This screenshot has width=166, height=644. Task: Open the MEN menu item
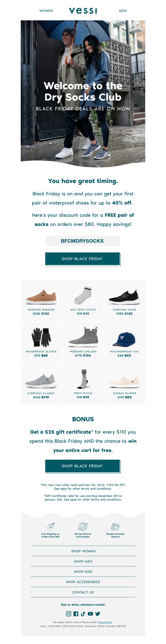123,11
